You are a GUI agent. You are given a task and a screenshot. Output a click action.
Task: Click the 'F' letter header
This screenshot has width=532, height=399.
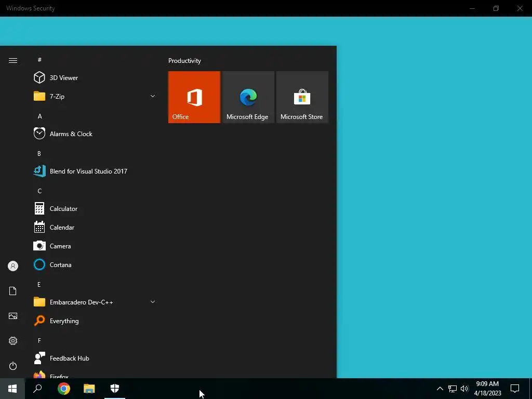click(39, 340)
